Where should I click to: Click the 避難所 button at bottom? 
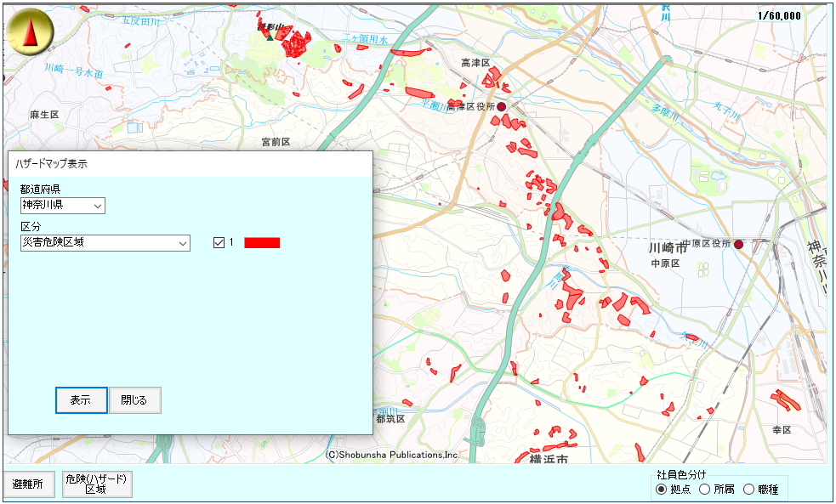[28, 484]
